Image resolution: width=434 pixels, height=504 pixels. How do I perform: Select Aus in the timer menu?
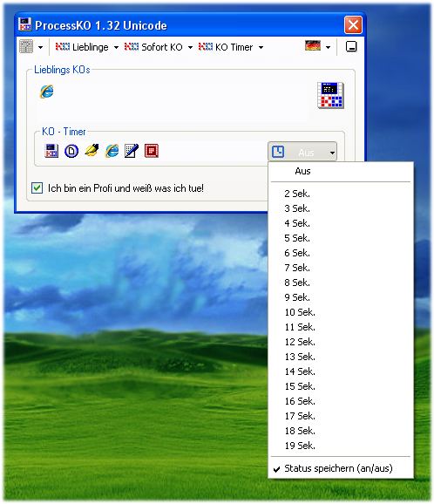tap(341, 171)
